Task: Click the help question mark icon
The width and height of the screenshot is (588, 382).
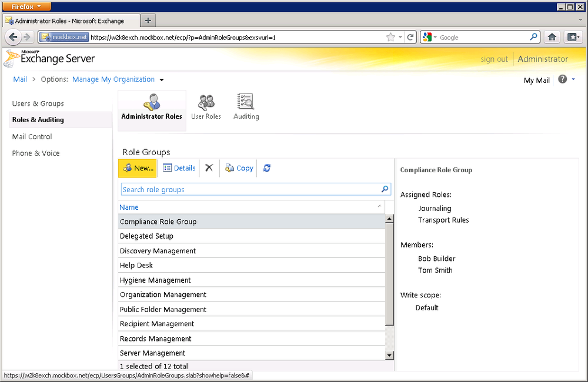Action: point(563,79)
